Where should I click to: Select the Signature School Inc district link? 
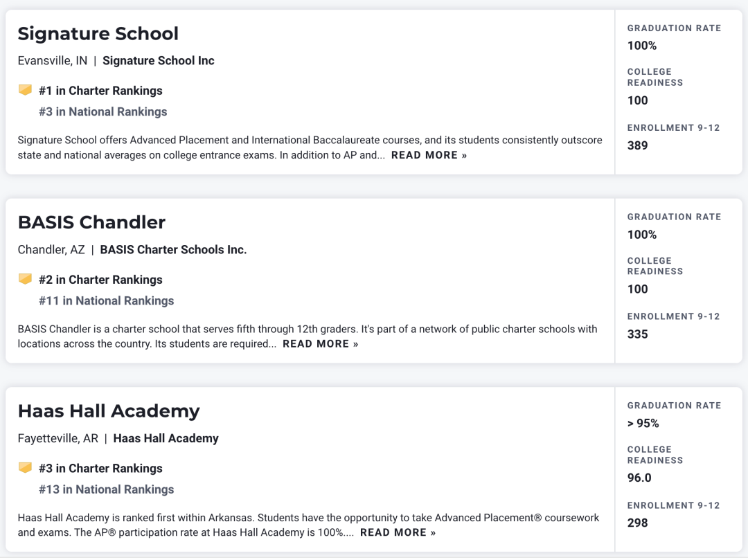[x=159, y=61]
